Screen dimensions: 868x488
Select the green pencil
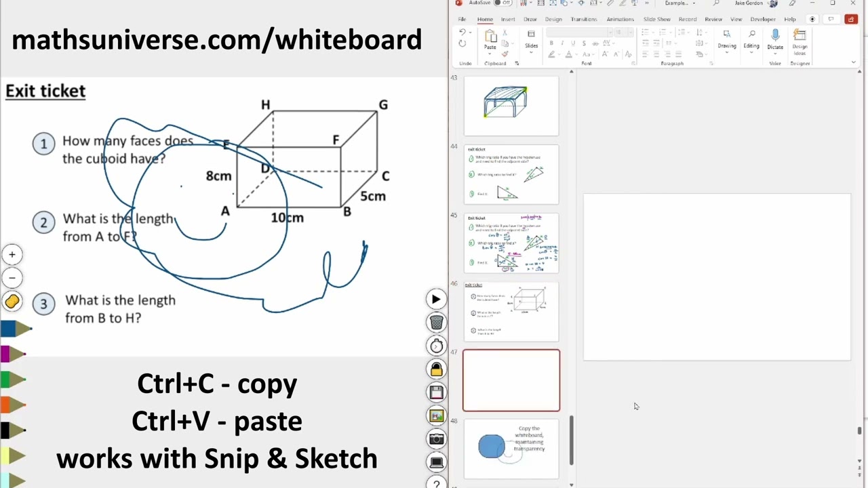click(13, 380)
